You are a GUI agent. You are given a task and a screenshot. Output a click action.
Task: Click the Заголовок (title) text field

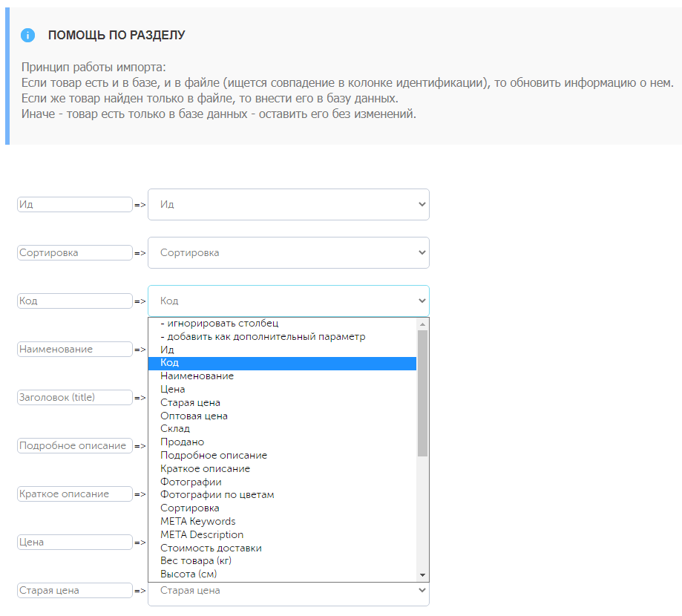click(75, 398)
